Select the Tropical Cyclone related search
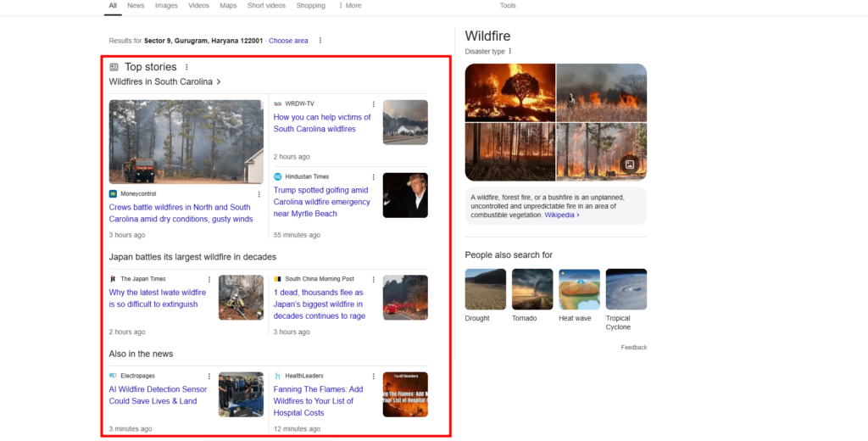Viewport: 868px width, 441px height. click(x=626, y=299)
